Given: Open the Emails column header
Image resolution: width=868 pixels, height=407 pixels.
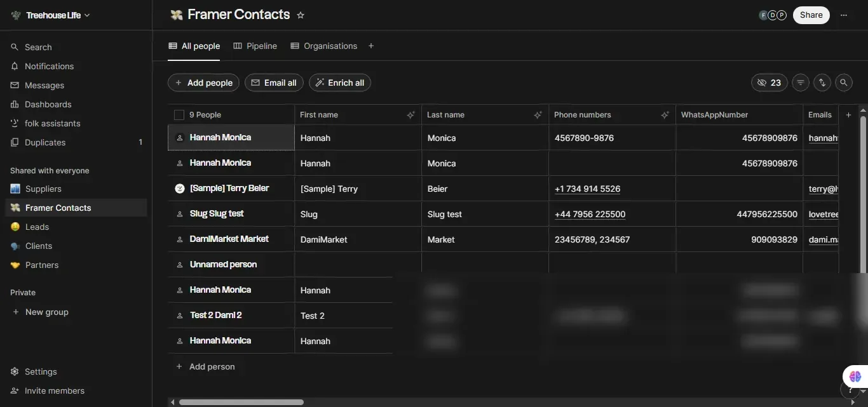Looking at the screenshot, I should 820,115.
